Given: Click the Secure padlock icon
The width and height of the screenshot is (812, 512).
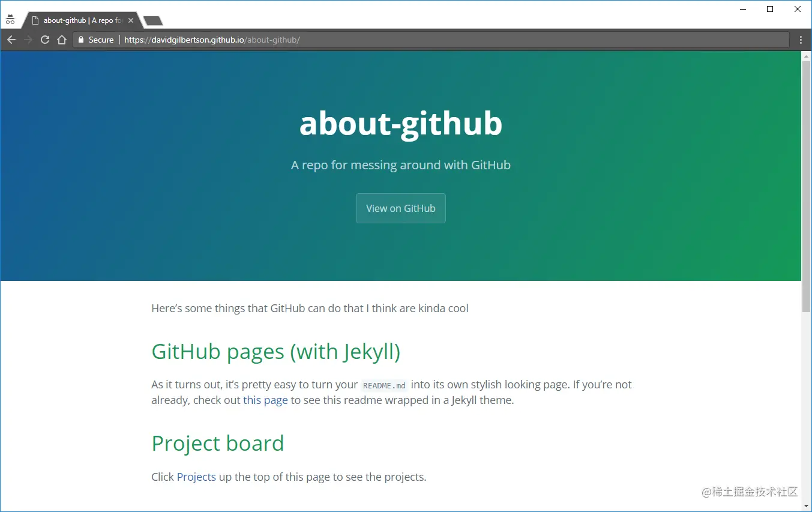Looking at the screenshot, I should coord(81,40).
